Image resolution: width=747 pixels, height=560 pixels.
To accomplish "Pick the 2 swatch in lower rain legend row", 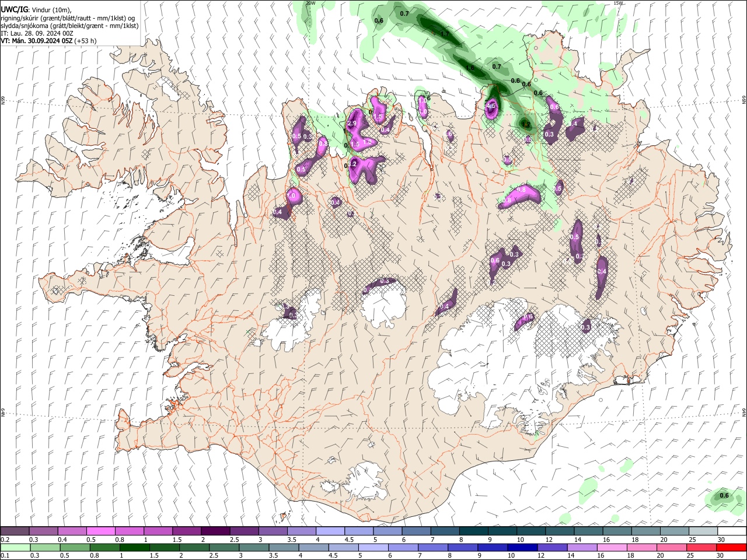I will tap(194, 547).
